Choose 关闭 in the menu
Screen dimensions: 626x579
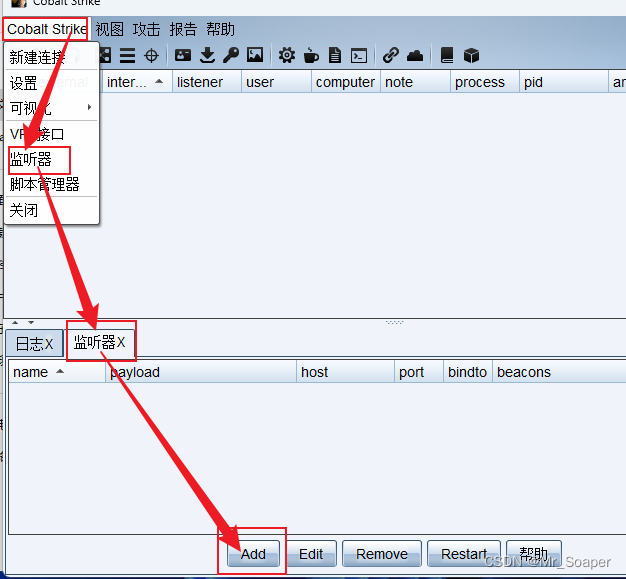pos(52,210)
